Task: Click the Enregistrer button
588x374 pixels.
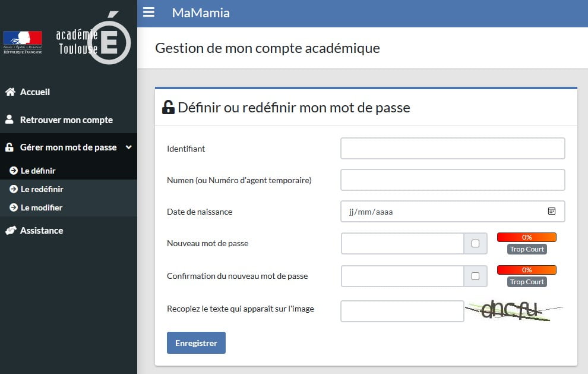Action: (x=196, y=342)
